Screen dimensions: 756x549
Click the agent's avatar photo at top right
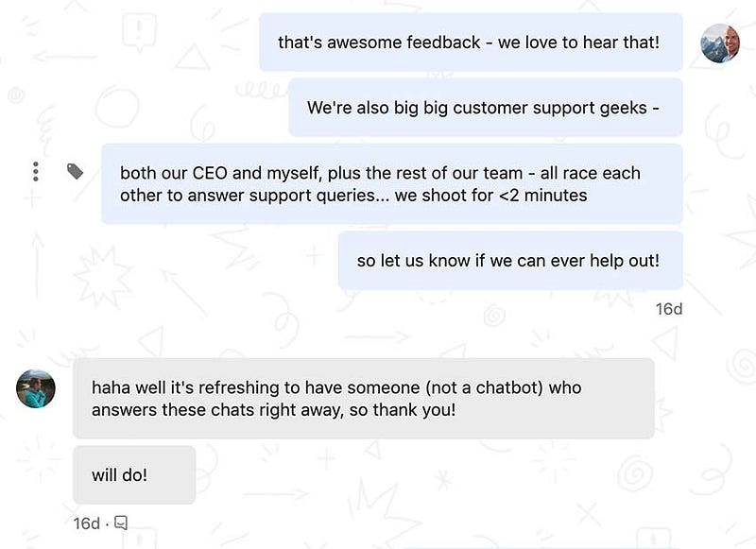(719, 43)
